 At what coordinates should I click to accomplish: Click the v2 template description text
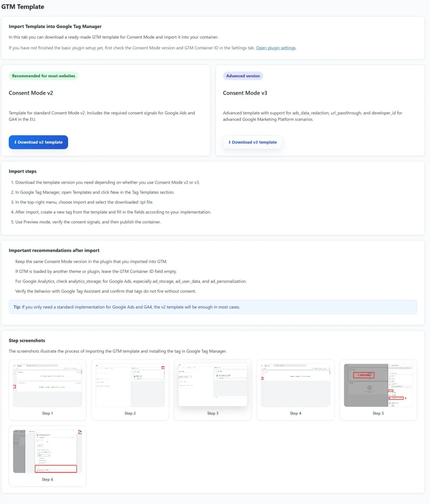(102, 116)
